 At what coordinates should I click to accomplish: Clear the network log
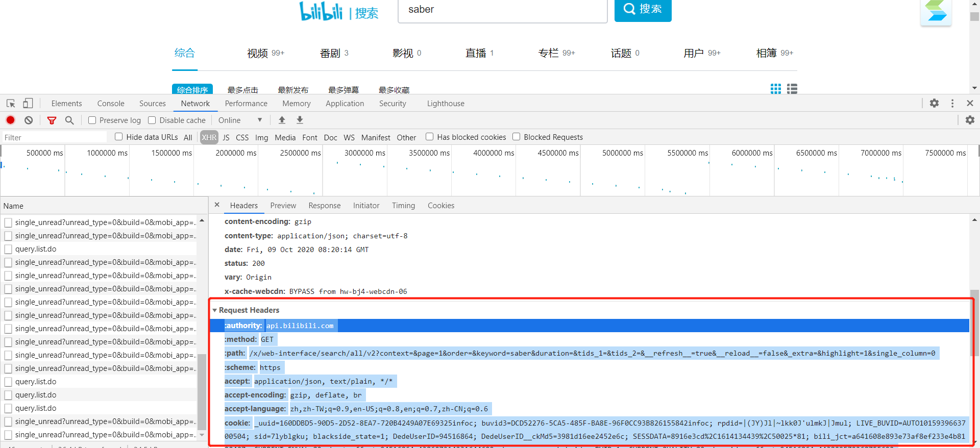(29, 120)
